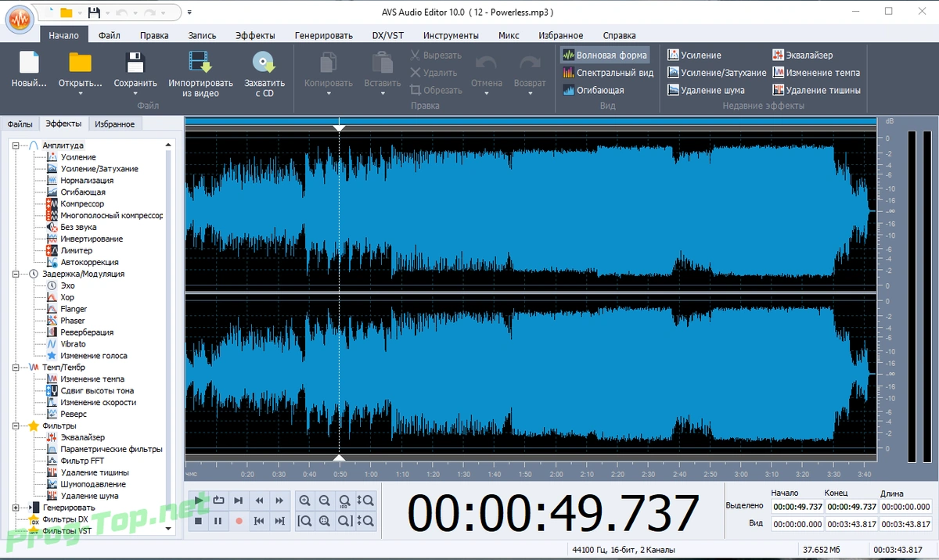Zoom to selection start bracket icon
Image resolution: width=939 pixels, height=560 pixels.
tap(304, 521)
